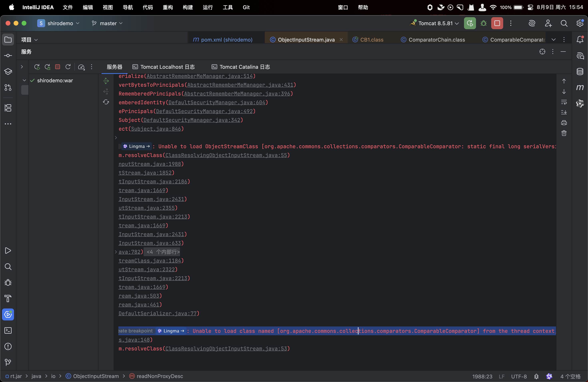
Task: Open the Database tool window
Action: [580, 72]
